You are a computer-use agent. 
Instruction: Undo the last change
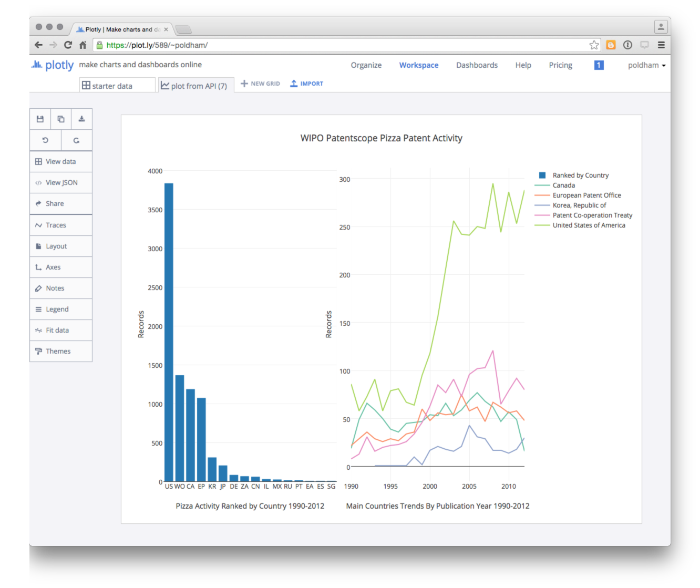click(45, 140)
